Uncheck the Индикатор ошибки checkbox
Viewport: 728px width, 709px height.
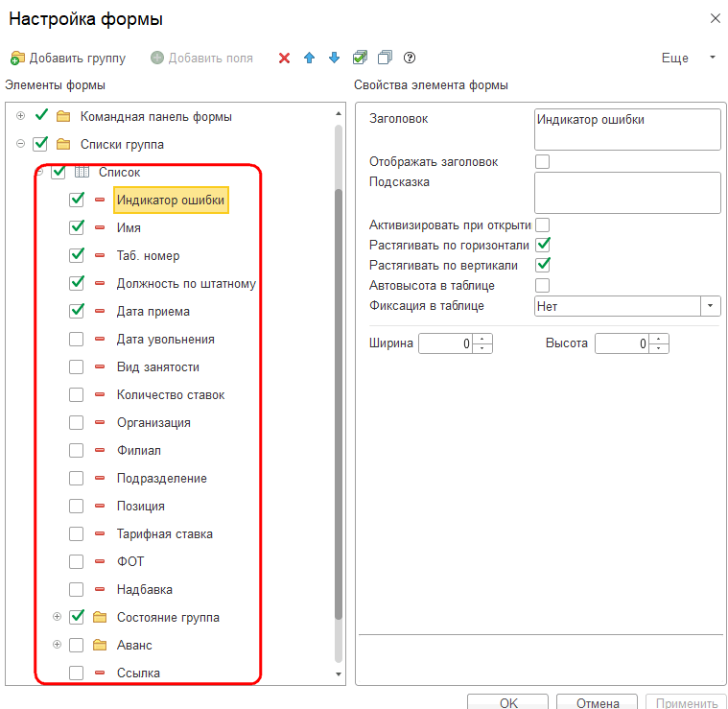77,200
